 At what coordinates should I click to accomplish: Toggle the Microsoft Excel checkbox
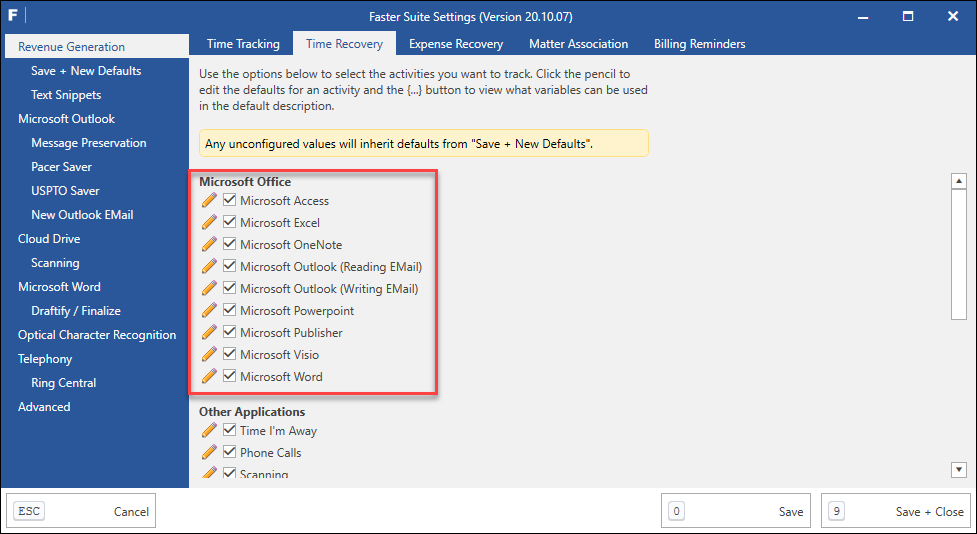pos(229,222)
